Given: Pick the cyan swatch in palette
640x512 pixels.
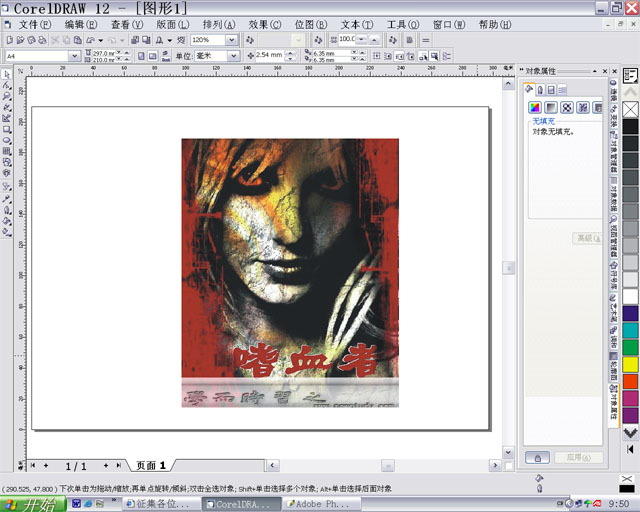Looking at the screenshot, I should tap(630, 330).
